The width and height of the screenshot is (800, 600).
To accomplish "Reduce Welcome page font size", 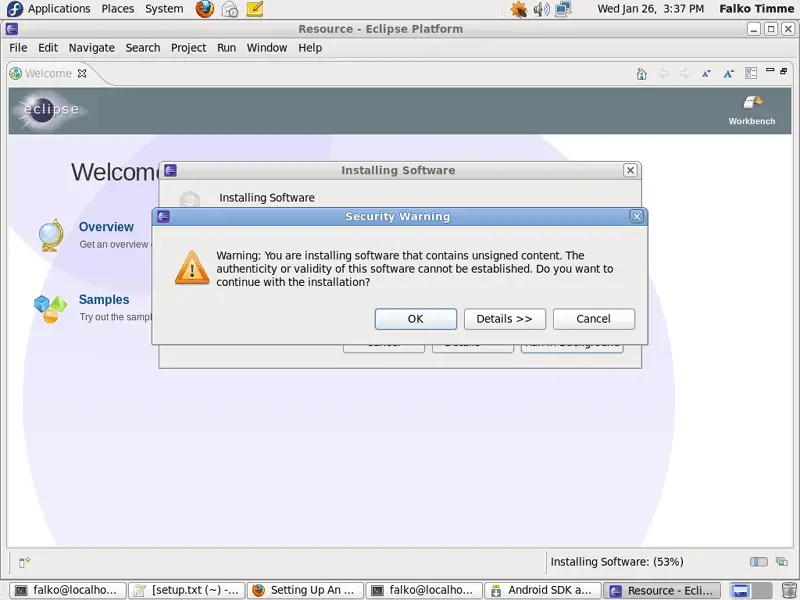I will click(x=707, y=74).
